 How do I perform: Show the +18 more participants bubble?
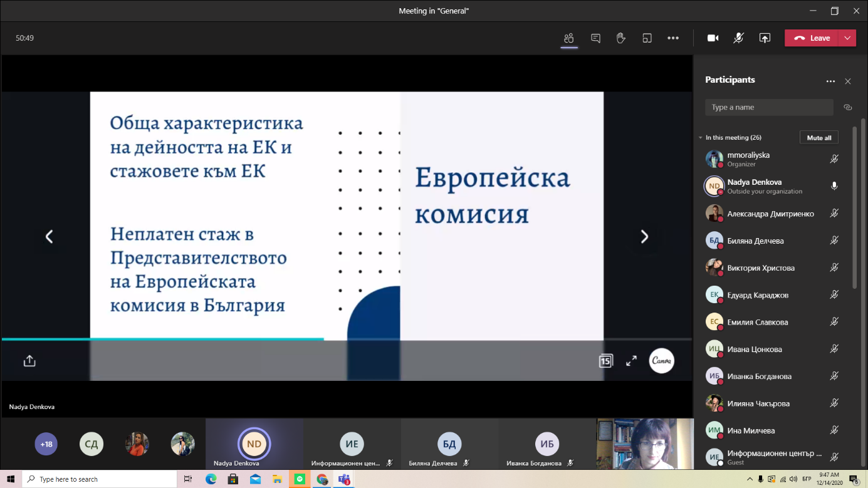(46, 444)
